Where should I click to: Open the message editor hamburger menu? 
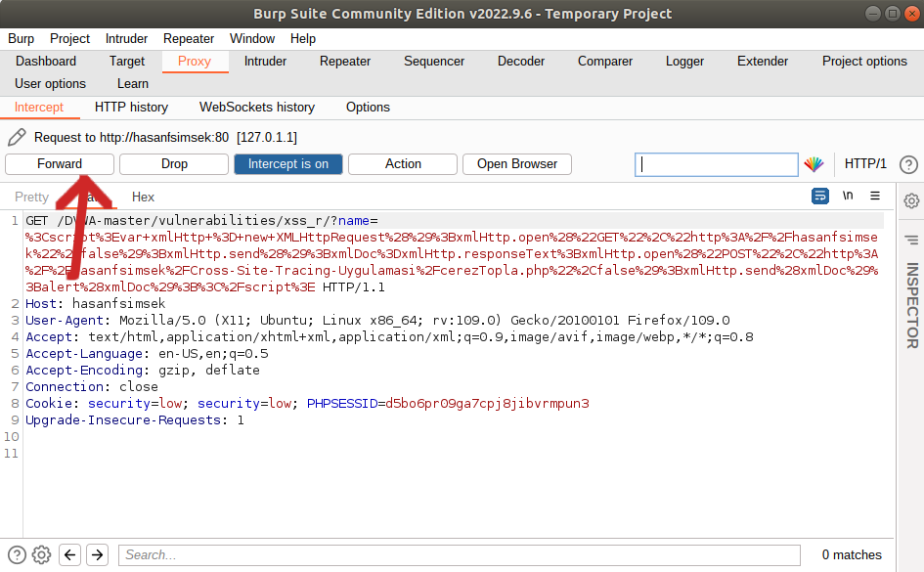coord(875,196)
